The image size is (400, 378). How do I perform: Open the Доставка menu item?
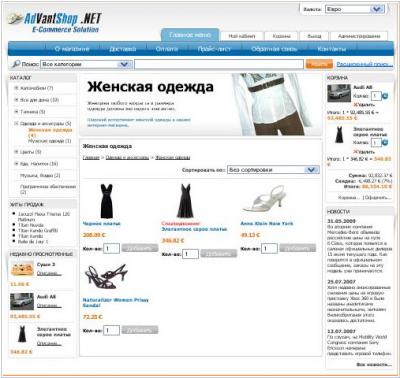point(122,49)
